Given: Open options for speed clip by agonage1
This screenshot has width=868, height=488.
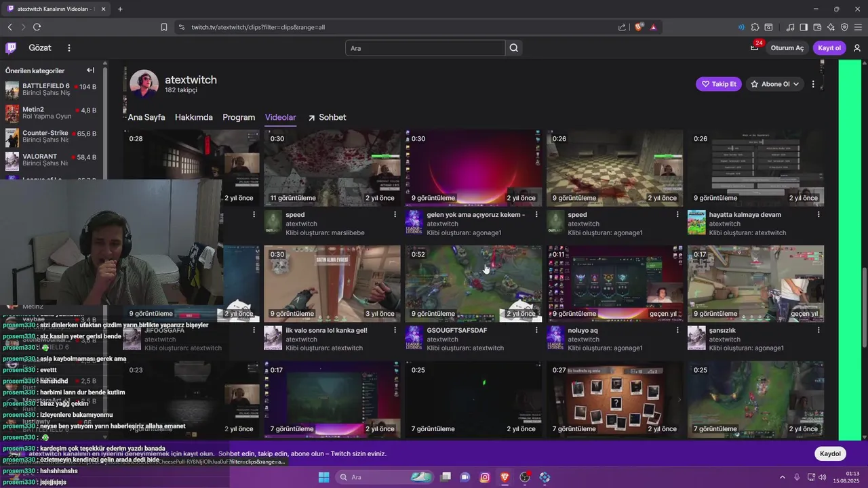Looking at the screenshot, I should click(x=677, y=215).
